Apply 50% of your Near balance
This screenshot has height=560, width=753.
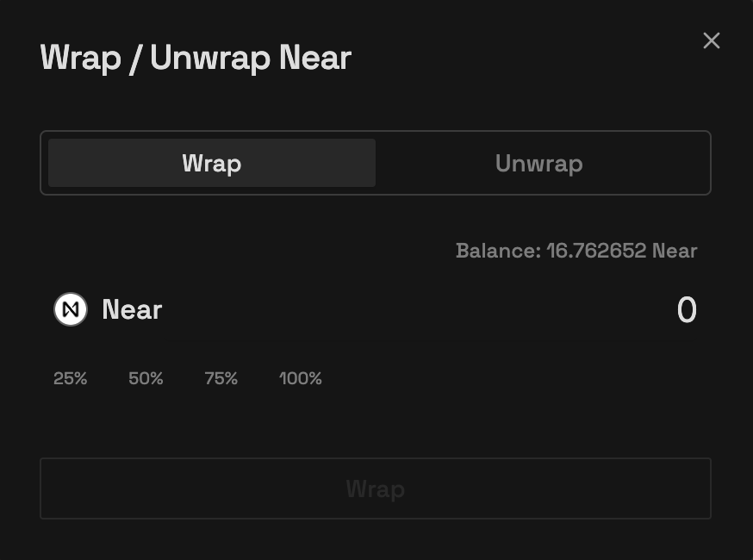145,378
